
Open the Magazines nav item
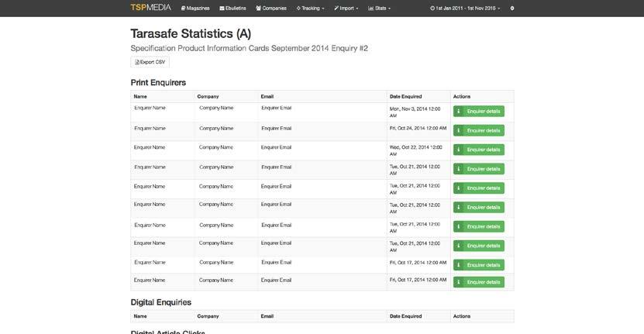(x=195, y=9)
